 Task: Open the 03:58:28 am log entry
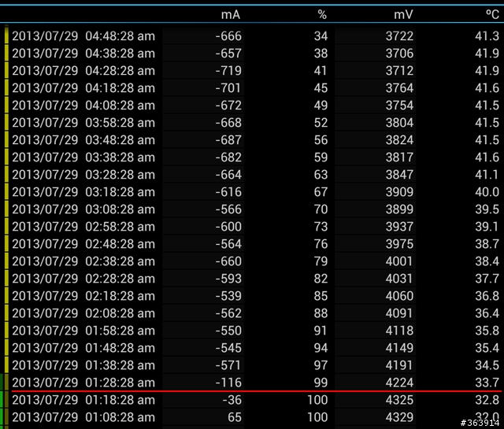pyautogui.click(x=252, y=123)
